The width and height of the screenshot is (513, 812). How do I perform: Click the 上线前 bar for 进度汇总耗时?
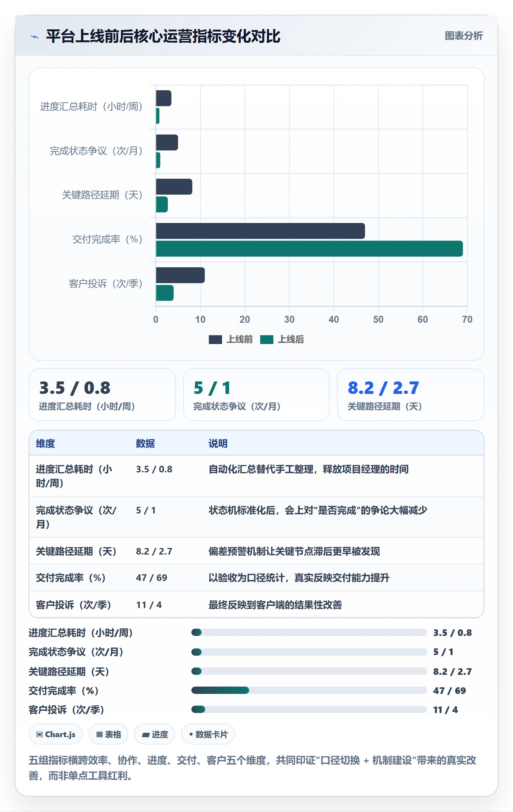point(164,98)
